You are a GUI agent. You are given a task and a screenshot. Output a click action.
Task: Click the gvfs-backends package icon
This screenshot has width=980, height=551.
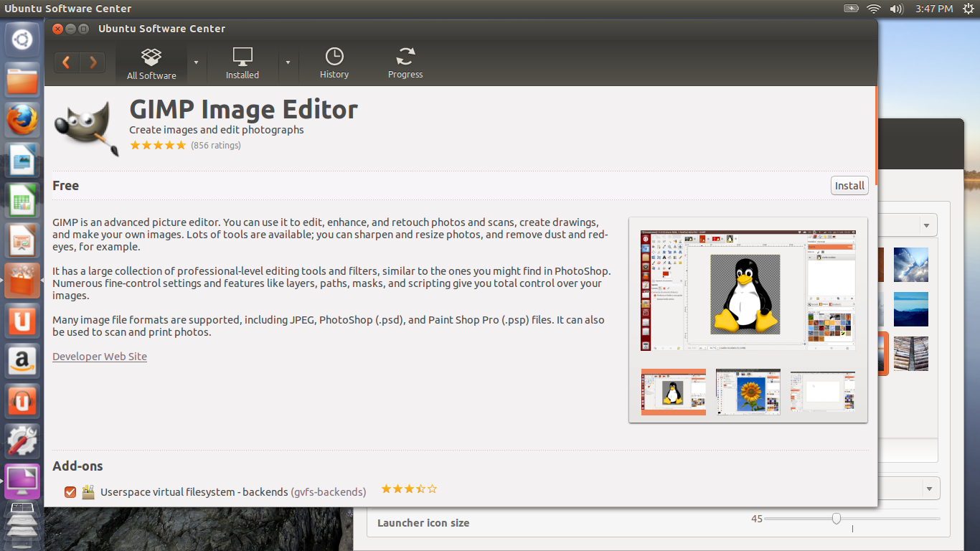coord(88,492)
